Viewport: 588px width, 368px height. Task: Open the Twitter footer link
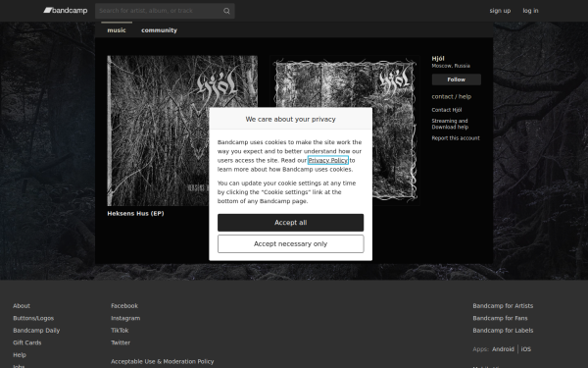(121, 342)
